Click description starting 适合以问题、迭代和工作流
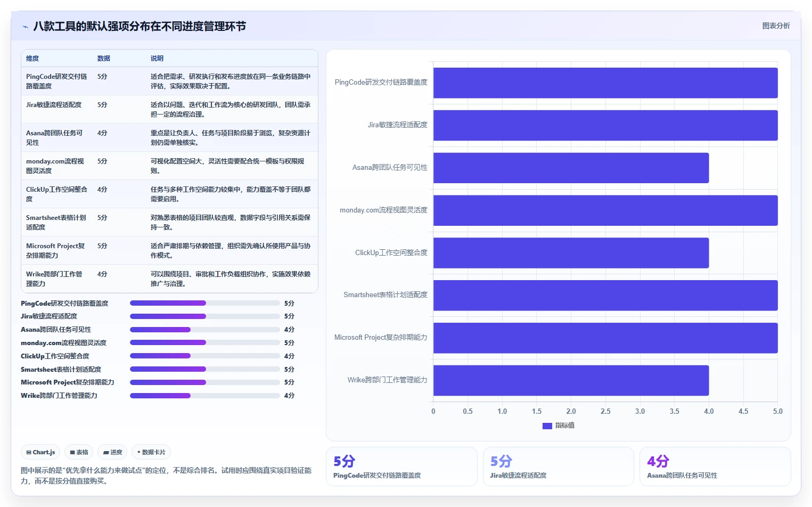Viewport: 812px width, 507px height. (231, 110)
